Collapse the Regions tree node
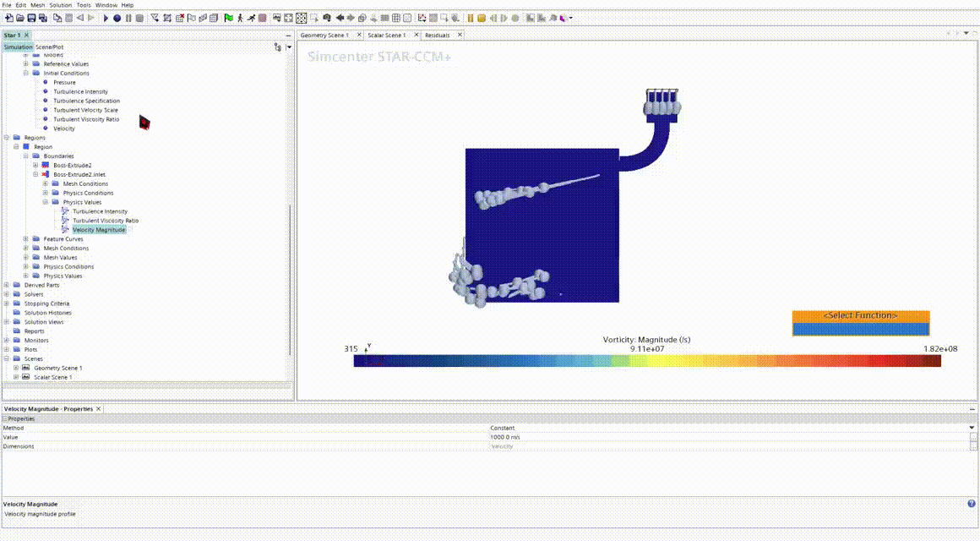The image size is (980, 541). pos(6,138)
